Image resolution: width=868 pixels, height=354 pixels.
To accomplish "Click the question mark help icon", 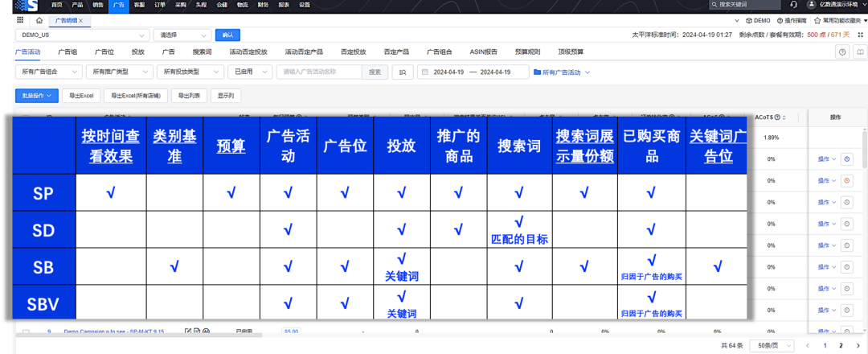I will (x=842, y=52).
